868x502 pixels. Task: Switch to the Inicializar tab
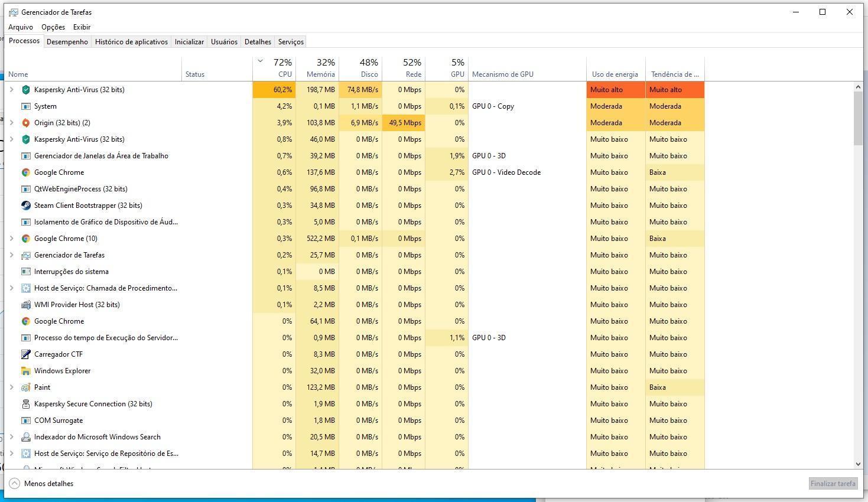[189, 42]
